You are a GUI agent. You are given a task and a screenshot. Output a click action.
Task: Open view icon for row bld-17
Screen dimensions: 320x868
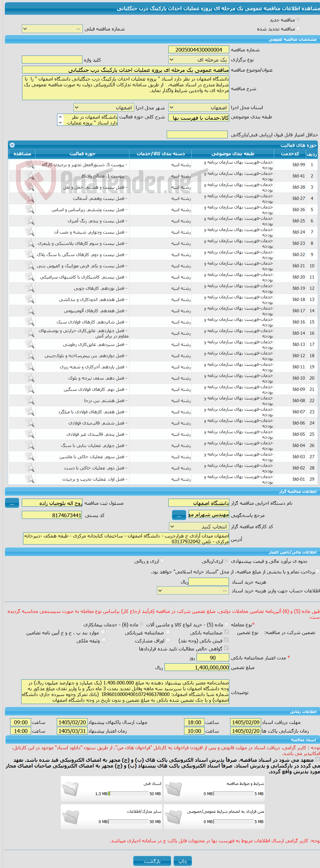point(29,311)
